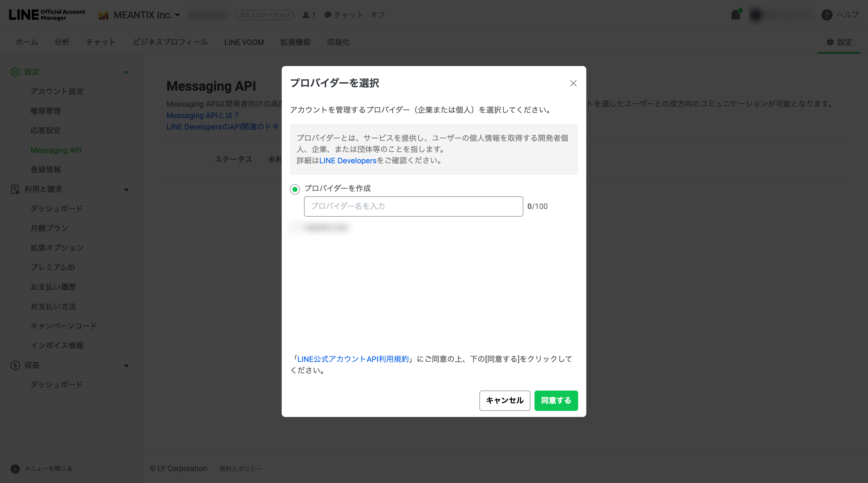Click the ステータス label on the page

pos(233,159)
